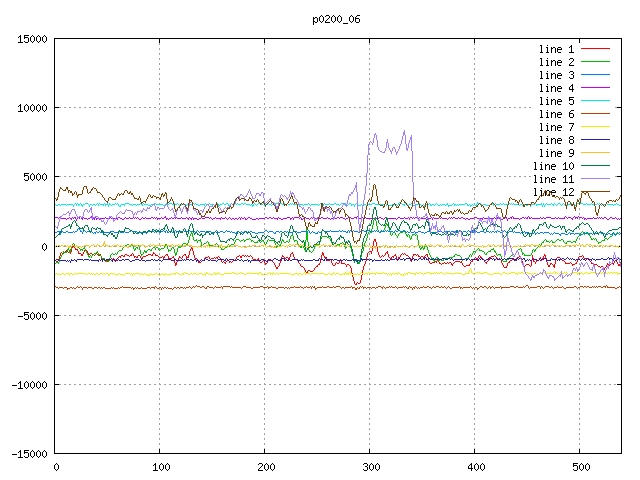Select the blue line 3 legend sample
This screenshot has height=480, width=640.
[x=595, y=75]
